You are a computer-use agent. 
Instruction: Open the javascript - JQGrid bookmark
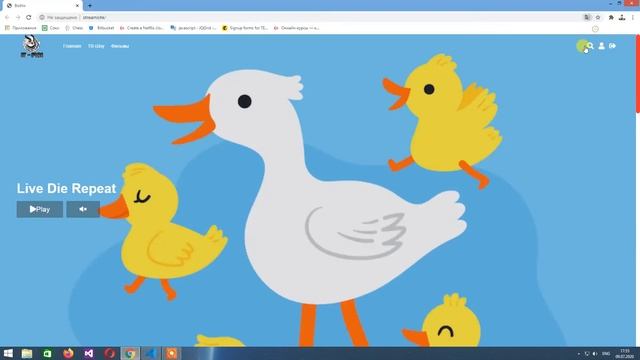point(193,28)
